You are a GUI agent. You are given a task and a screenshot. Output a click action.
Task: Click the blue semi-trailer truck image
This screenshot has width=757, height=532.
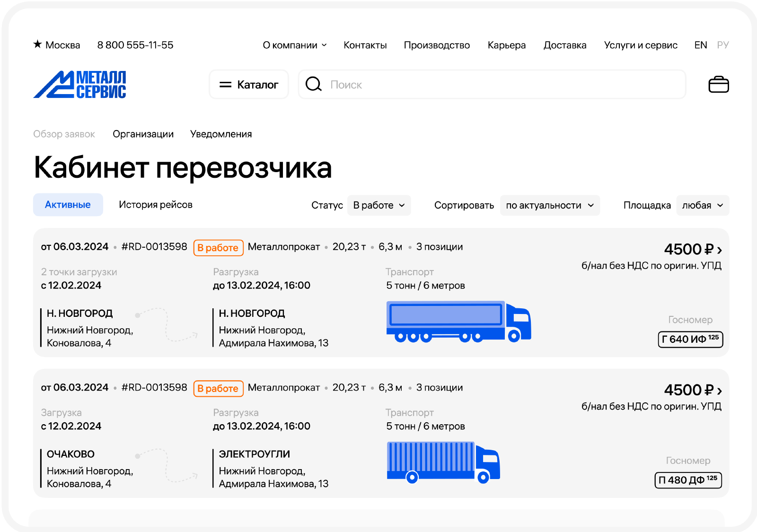coord(458,322)
